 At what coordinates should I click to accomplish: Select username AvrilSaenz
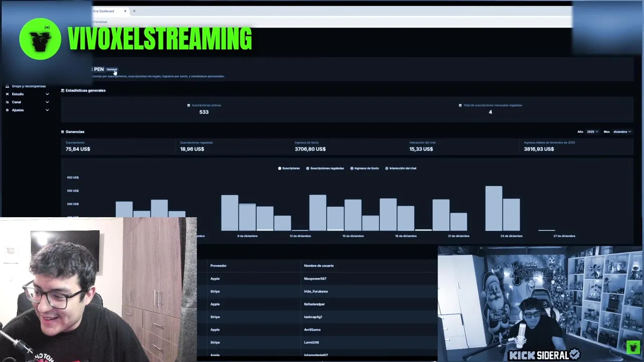click(x=312, y=330)
